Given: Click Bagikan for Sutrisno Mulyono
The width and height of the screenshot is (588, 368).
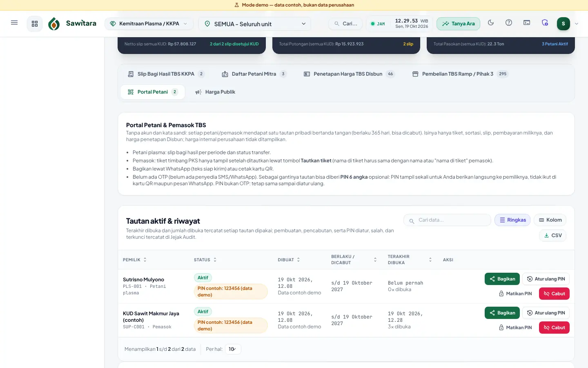Looking at the screenshot, I should tap(502, 279).
